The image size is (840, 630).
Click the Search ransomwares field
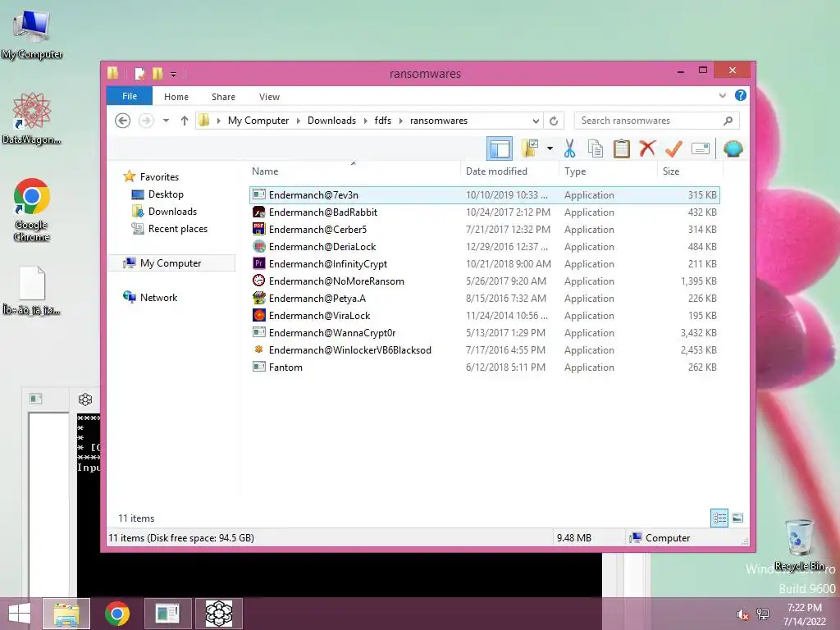(656, 121)
